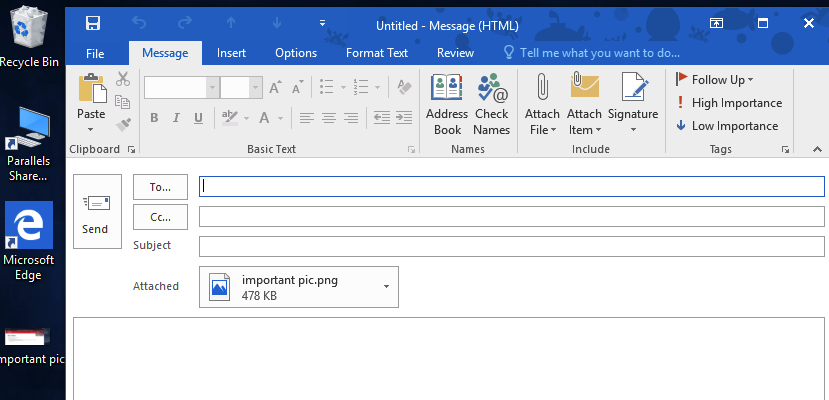Viewport: 829px width, 400px height.
Task: Open the Address Book
Action: (447, 104)
